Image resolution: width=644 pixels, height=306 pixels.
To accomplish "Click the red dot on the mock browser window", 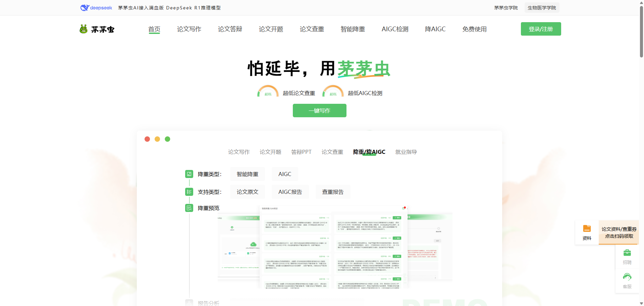I will (x=147, y=139).
